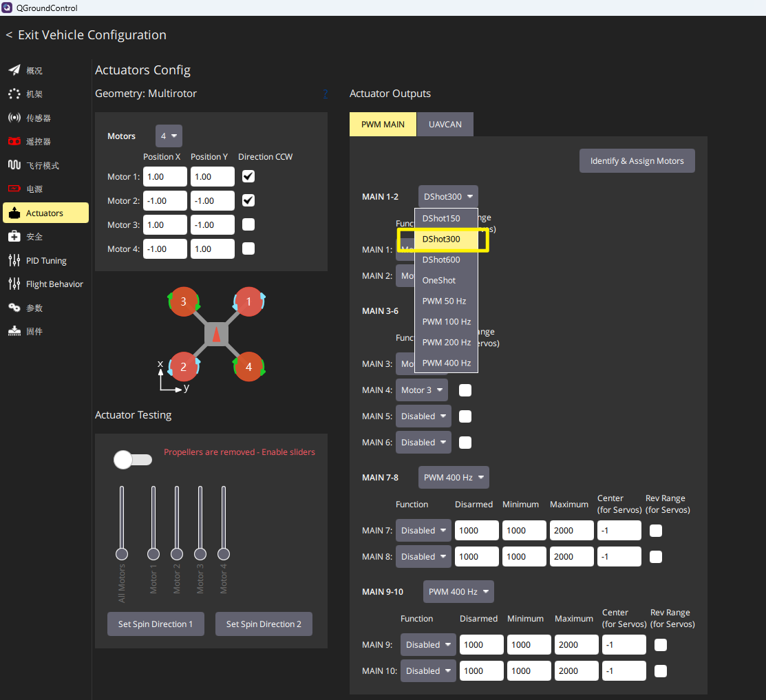Open the MAIN 9-10 PWM 400 Hz dropdown
This screenshot has width=766, height=700.
[x=458, y=591]
